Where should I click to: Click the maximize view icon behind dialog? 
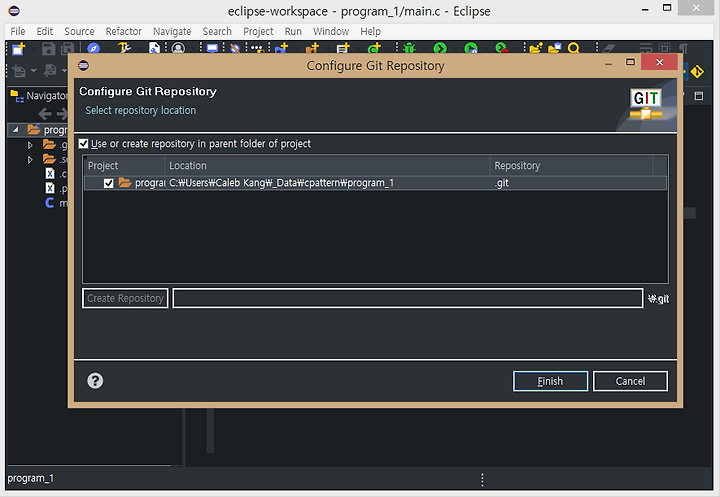click(699, 96)
